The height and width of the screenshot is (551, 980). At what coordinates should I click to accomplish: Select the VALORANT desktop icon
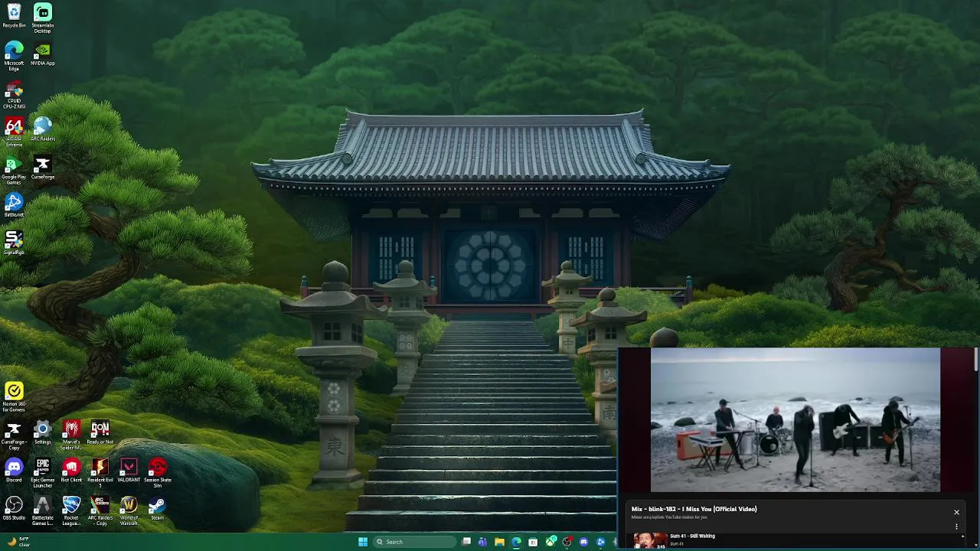129,470
